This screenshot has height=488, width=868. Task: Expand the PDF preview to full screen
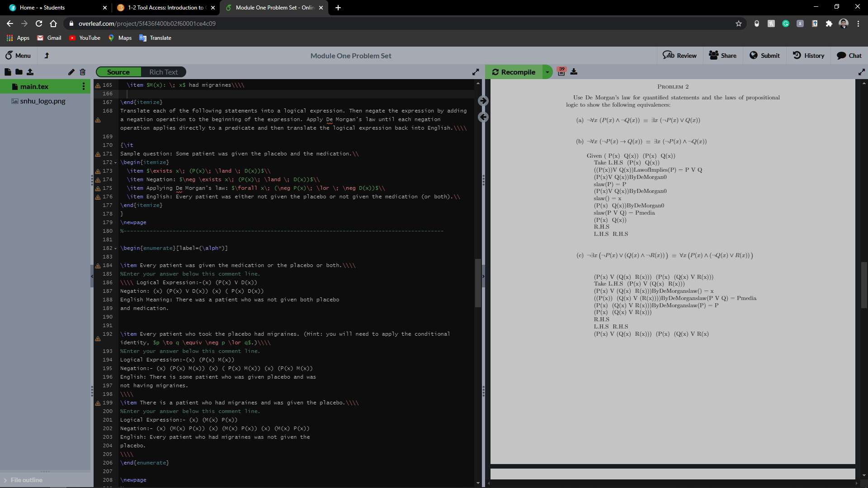(x=861, y=72)
